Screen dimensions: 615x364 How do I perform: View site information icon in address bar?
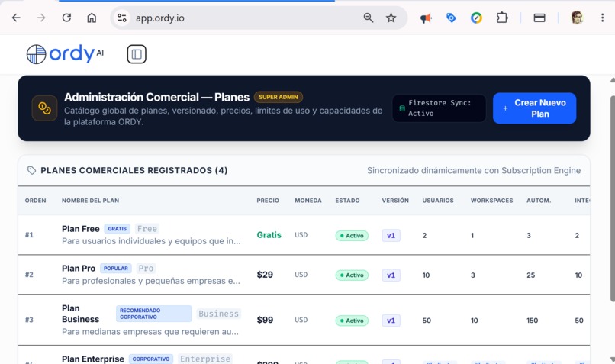[122, 18]
